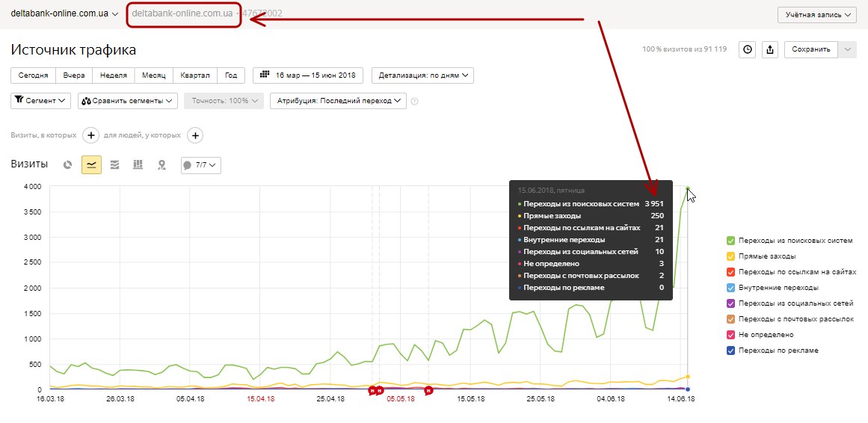Viewport: 868px width, 423px height.
Task: Open the 7/7 annotations dropdown
Action: click(x=201, y=165)
